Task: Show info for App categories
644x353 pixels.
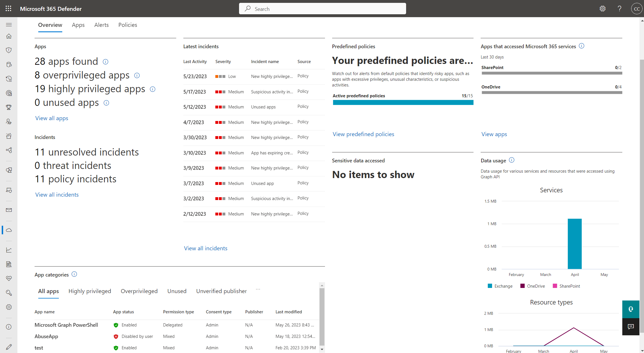Action: (74, 274)
